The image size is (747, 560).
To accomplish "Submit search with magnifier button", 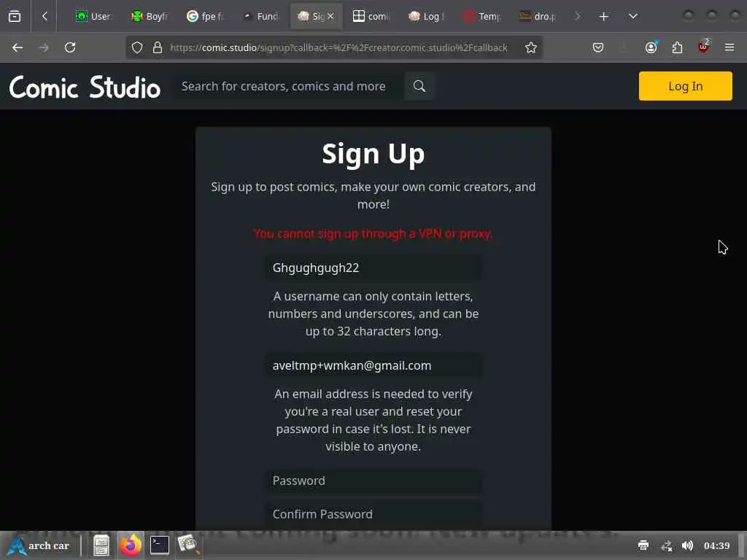I will (x=419, y=86).
